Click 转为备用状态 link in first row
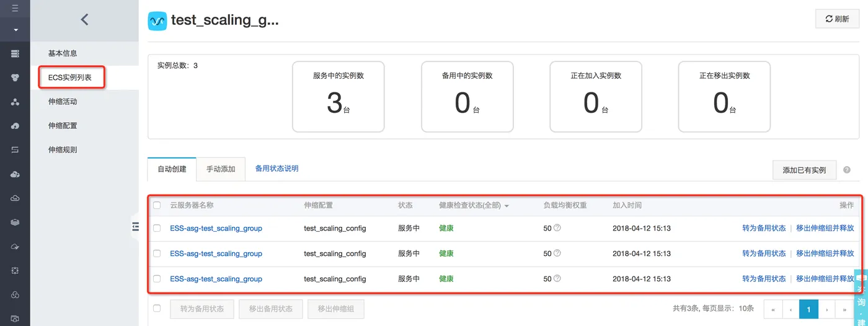 point(764,228)
